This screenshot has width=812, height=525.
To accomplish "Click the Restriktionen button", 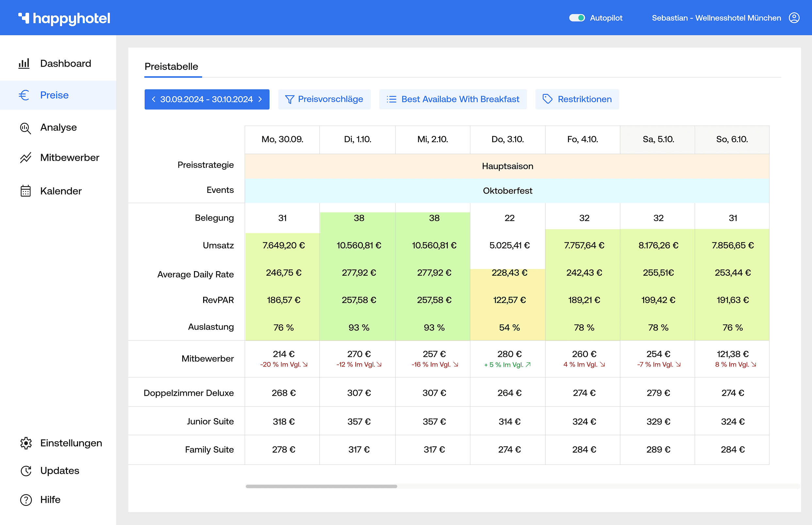I will coord(577,99).
